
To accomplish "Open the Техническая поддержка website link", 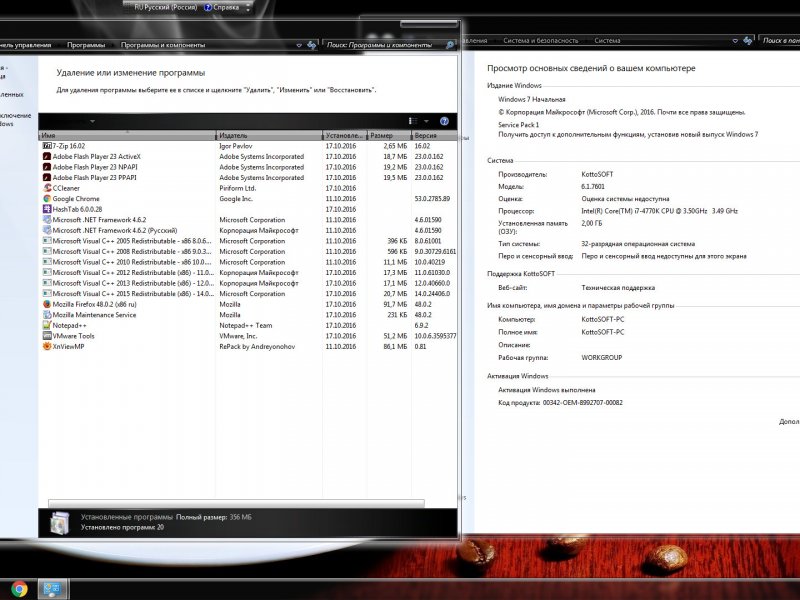I will pyautogui.click(x=618, y=288).
